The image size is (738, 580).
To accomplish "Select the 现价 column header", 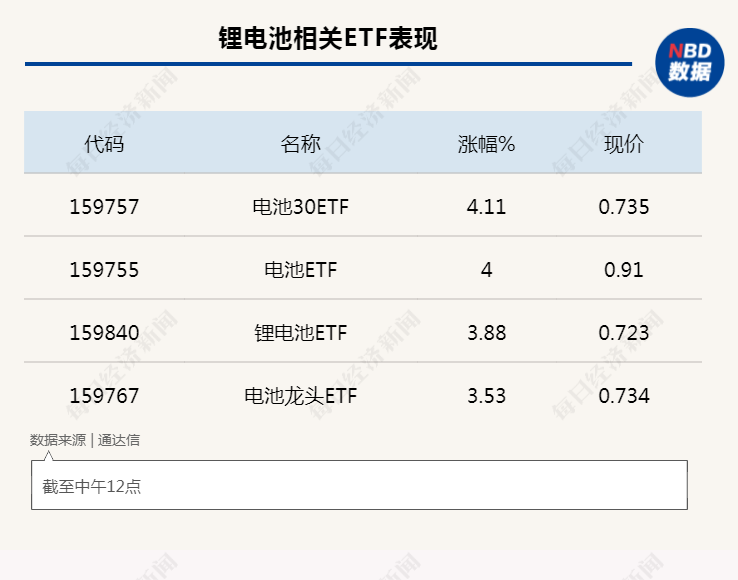I will (x=624, y=144).
